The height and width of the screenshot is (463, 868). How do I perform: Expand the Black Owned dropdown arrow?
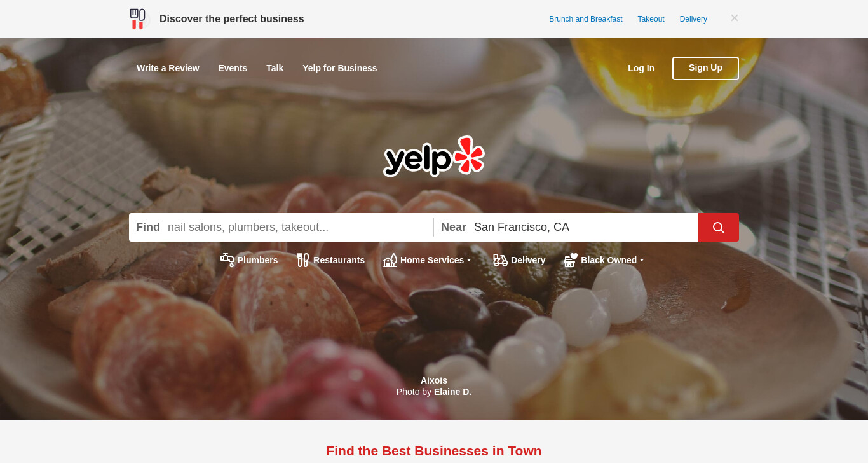[x=642, y=260]
